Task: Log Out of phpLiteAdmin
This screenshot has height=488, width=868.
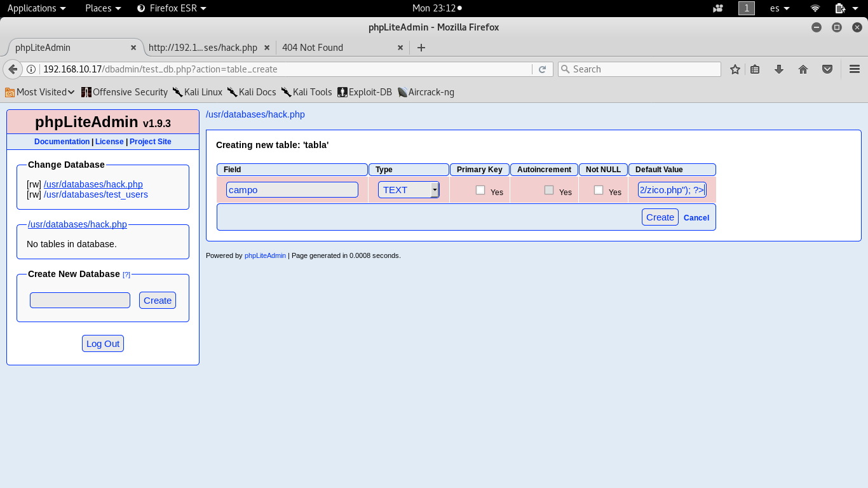Action: [103, 344]
